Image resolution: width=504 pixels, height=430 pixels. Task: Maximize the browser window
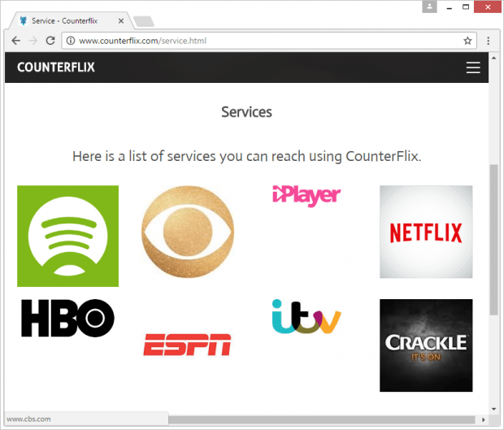coord(466,7)
